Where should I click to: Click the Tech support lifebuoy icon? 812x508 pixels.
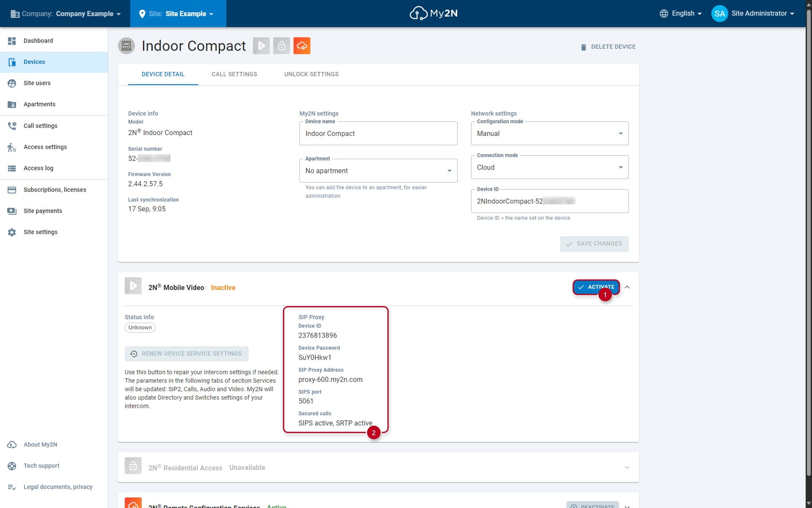[x=12, y=466]
